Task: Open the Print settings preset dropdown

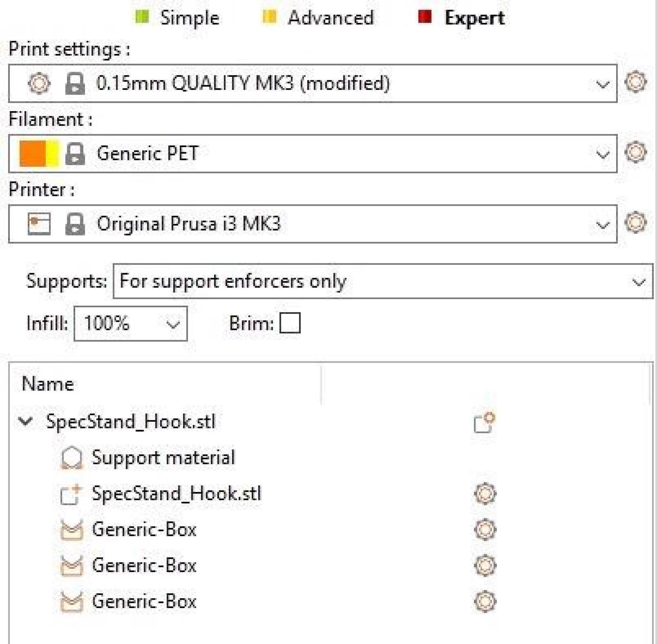Action: click(x=313, y=83)
